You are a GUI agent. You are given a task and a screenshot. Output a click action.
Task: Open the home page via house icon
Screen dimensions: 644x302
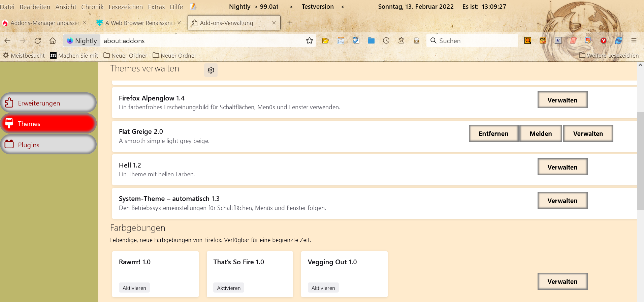[x=53, y=41]
